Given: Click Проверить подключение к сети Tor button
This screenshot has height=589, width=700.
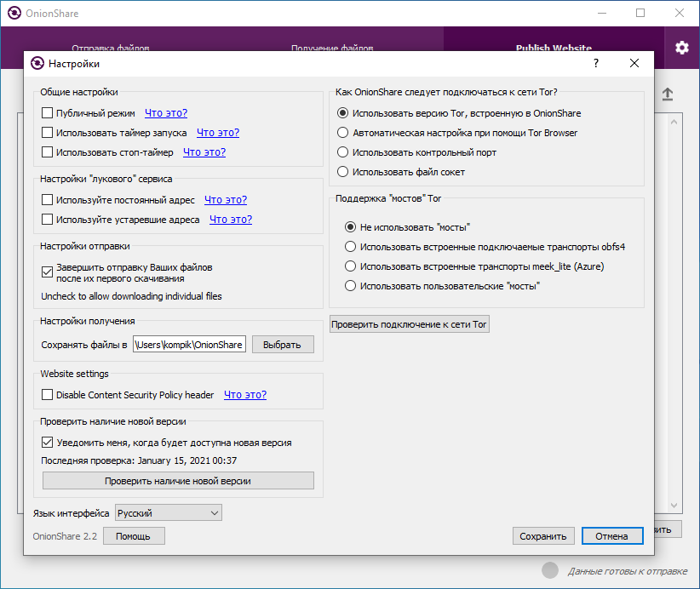Looking at the screenshot, I should pyautogui.click(x=410, y=324).
